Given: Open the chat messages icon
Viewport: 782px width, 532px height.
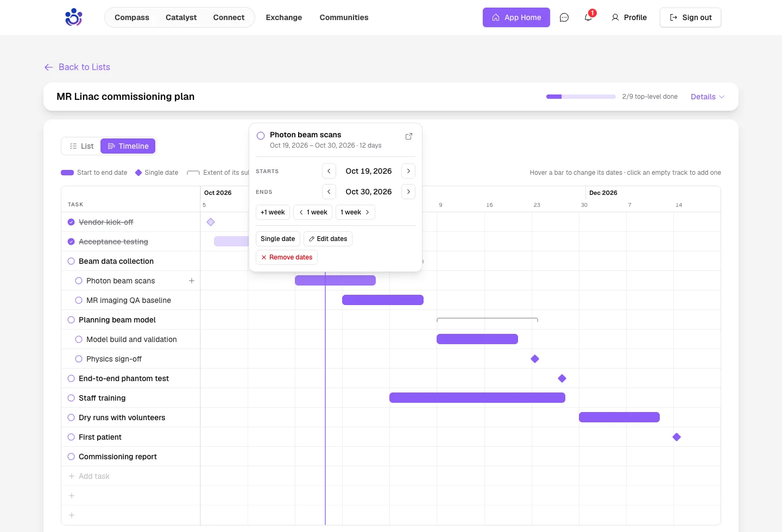Looking at the screenshot, I should 564,17.
